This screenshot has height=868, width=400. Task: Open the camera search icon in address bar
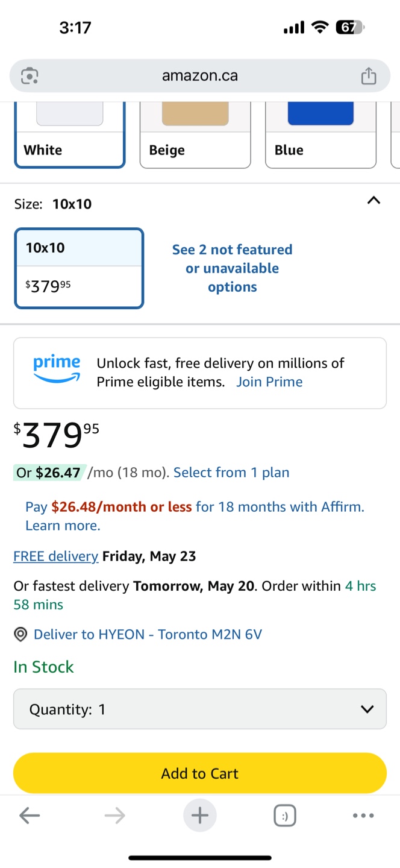tap(30, 76)
